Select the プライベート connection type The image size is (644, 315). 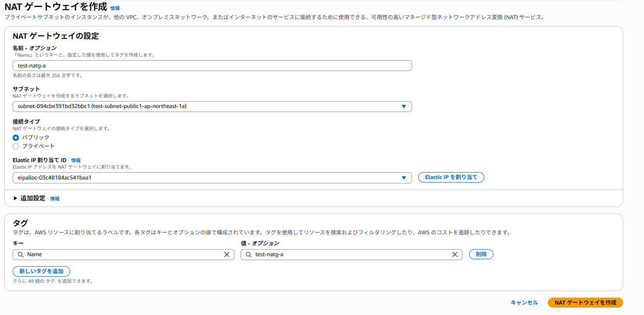16,146
